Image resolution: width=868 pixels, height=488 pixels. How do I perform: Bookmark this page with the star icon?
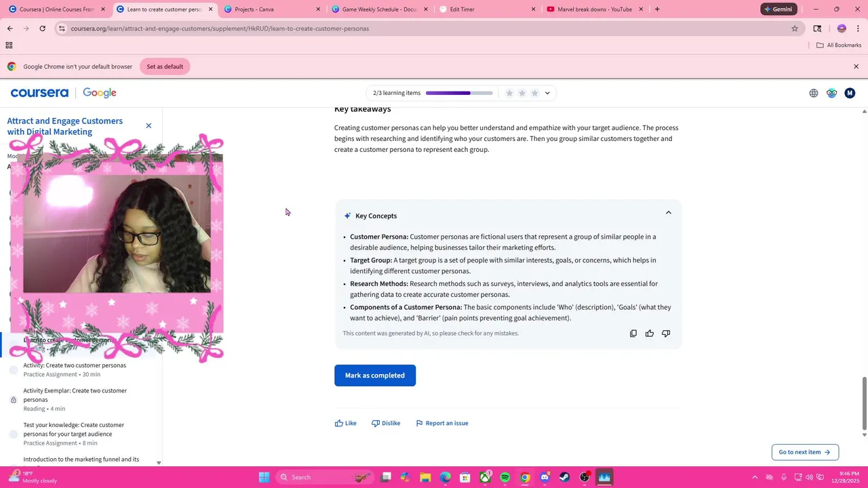(x=795, y=28)
